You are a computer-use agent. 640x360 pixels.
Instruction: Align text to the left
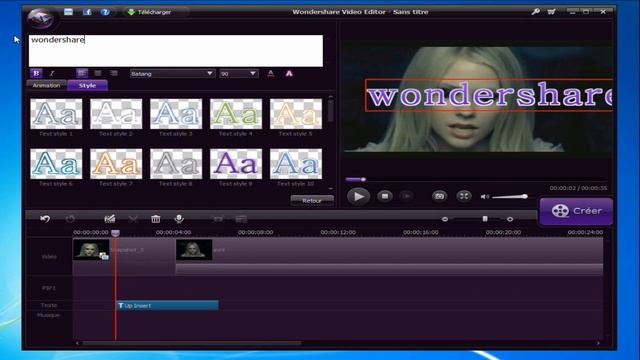click(82, 73)
